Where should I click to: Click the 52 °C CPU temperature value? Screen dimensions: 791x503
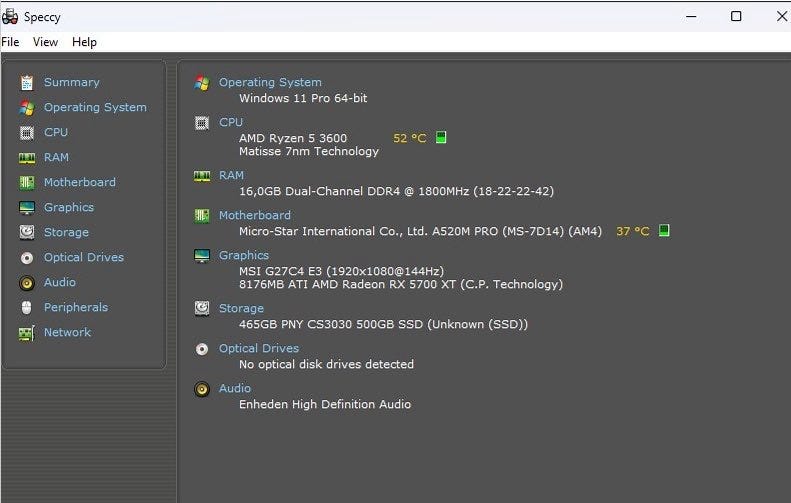point(410,138)
